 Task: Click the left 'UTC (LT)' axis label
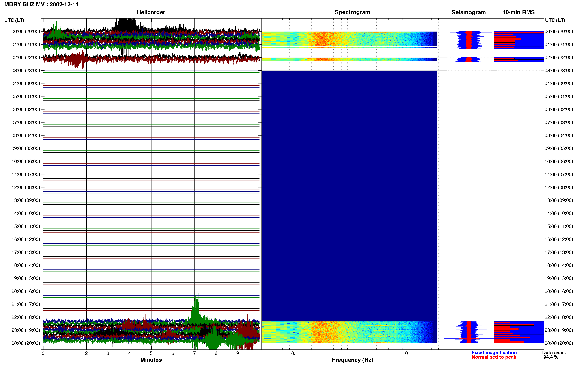(x=14, y=20)
